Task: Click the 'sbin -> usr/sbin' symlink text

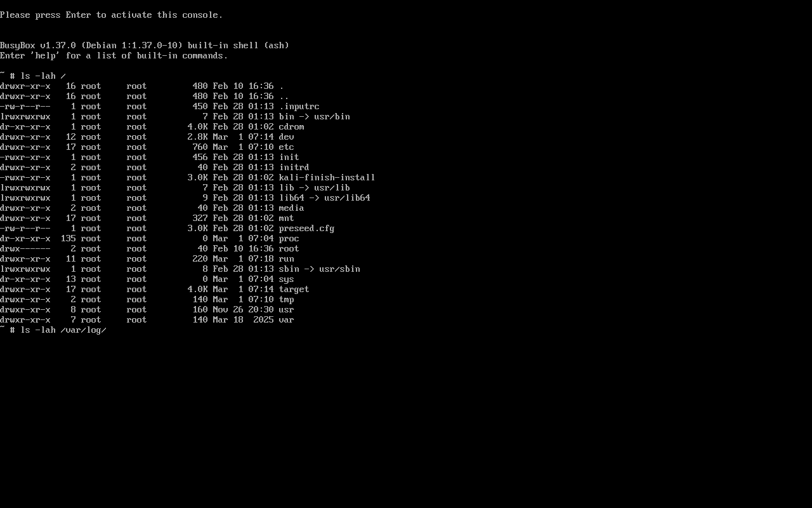Action: coord(319,269)
